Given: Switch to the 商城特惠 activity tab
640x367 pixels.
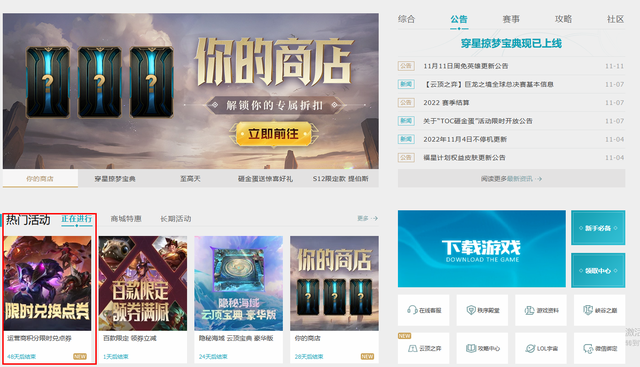Looking at the screenshot, I should (126, 219).
